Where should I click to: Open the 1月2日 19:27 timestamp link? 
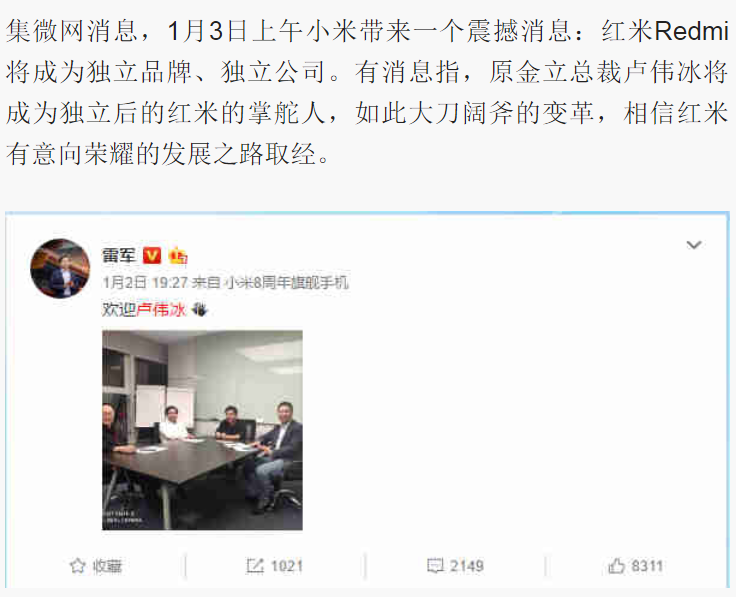click(145, 283)
